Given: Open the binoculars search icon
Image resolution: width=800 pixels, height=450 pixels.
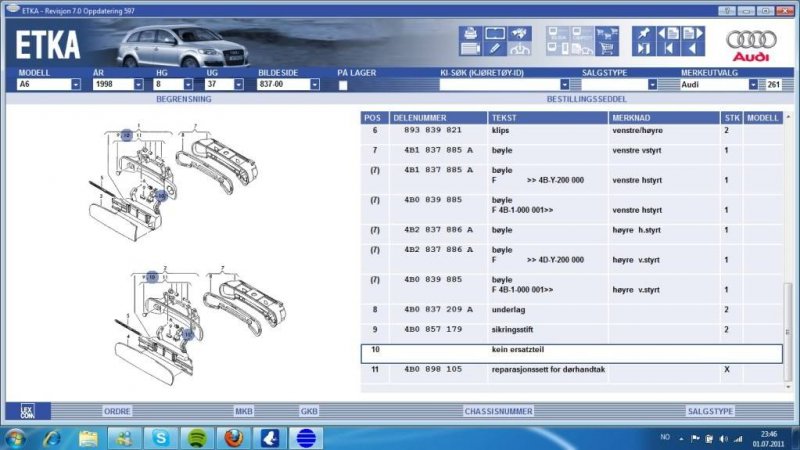Looking at the screenshot, I should [519, 34].
